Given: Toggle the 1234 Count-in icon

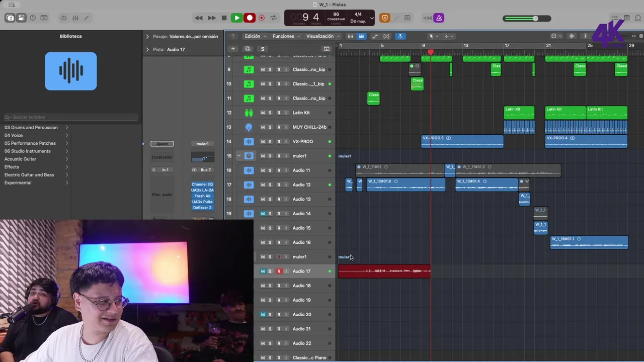Looking at the screenshot, I should tap(427, 18).
